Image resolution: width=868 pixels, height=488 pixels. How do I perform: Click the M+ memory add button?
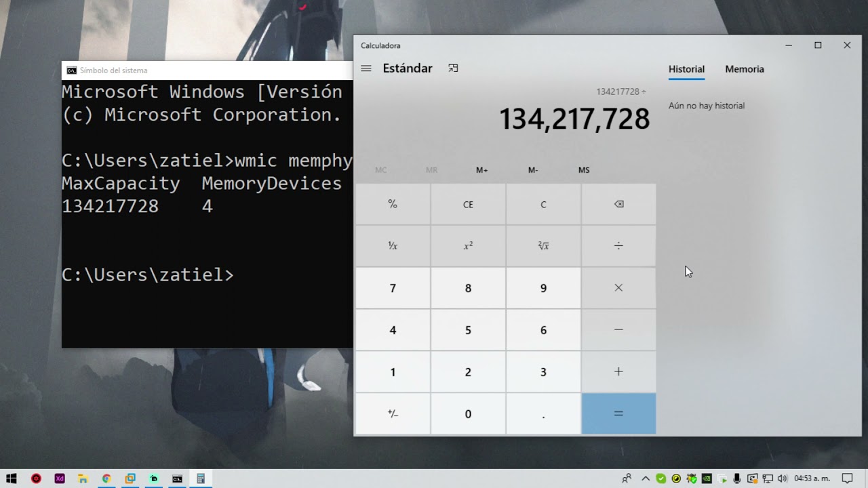482,170
